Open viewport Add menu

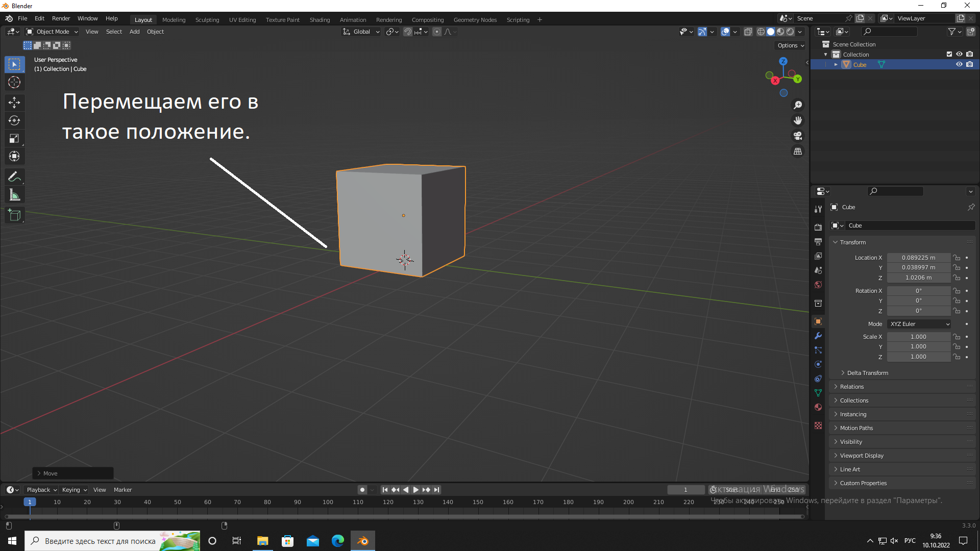click(x=134, y=32)
